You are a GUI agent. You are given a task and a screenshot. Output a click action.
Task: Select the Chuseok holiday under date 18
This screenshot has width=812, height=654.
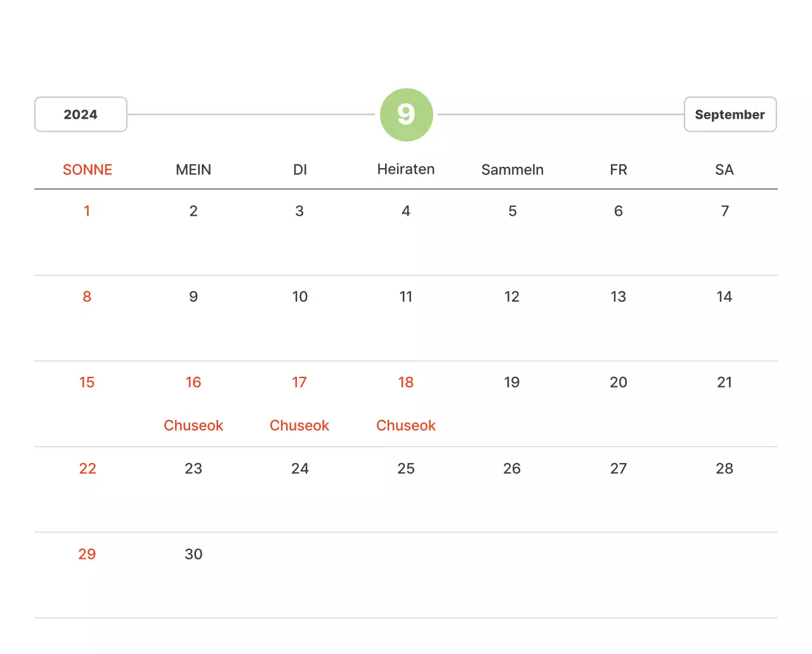tap(406, 426)
